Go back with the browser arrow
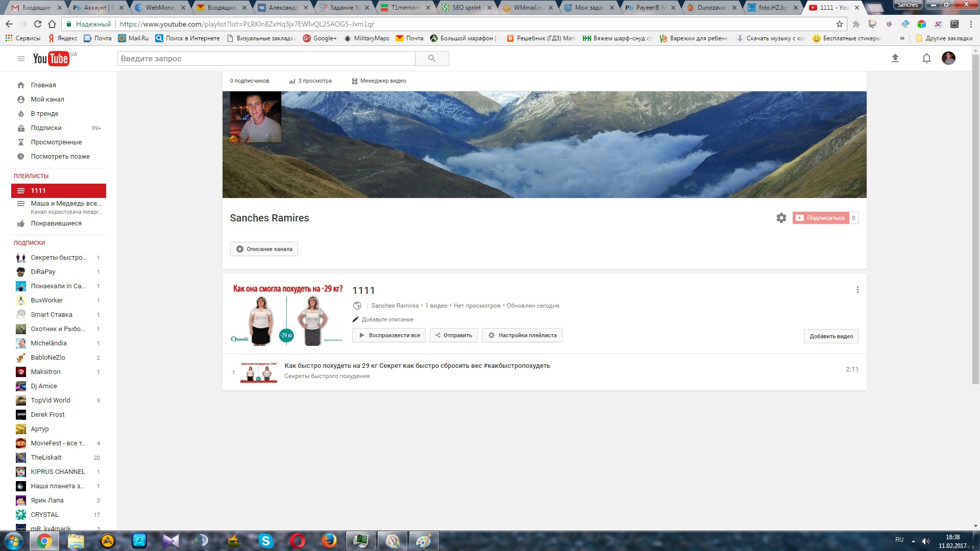Screen dimensions: 980x551 point(9,24)
